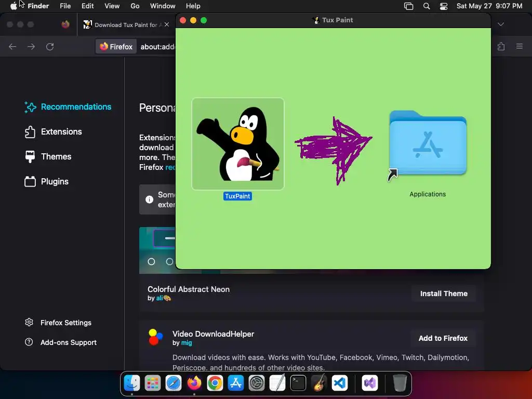
Task: Open Finder from the Dock
Action: 132,383
